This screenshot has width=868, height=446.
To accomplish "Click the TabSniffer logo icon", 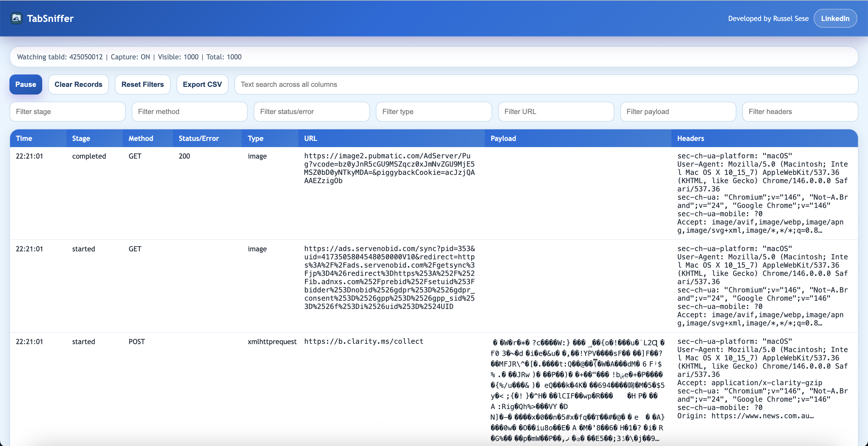I will click(16, 18).
